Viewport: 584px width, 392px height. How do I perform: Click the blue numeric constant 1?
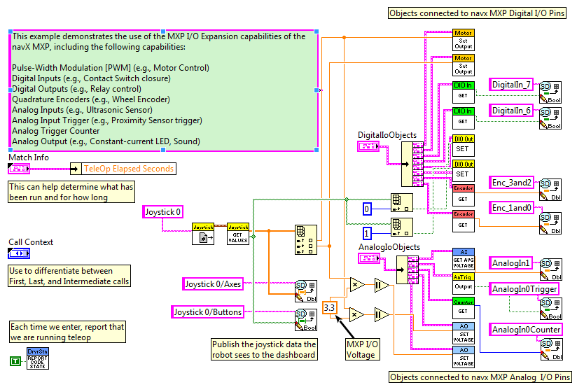367,233
